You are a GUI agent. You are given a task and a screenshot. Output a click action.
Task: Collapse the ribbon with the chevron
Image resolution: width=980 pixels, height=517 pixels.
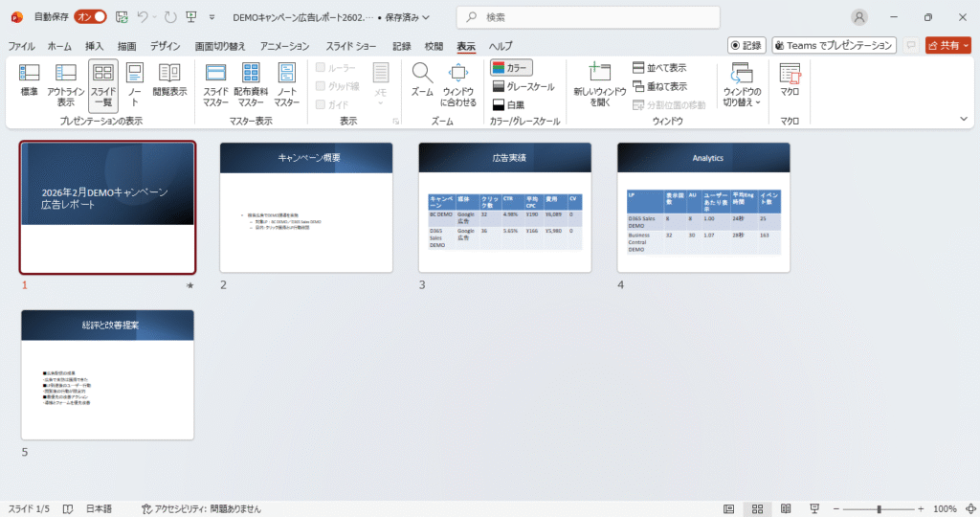point(964,119)
